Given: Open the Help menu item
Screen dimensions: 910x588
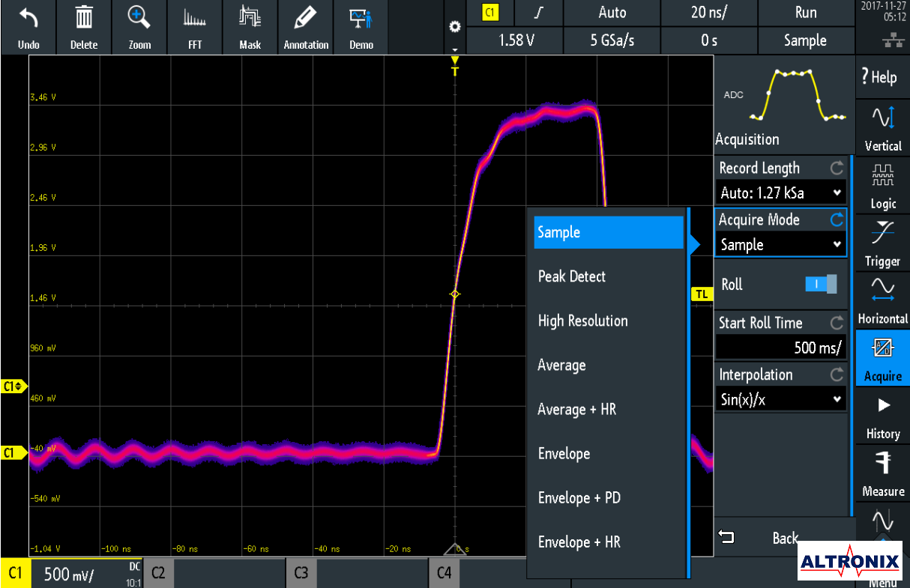Looking at the screenshot, I should (882, 76).
